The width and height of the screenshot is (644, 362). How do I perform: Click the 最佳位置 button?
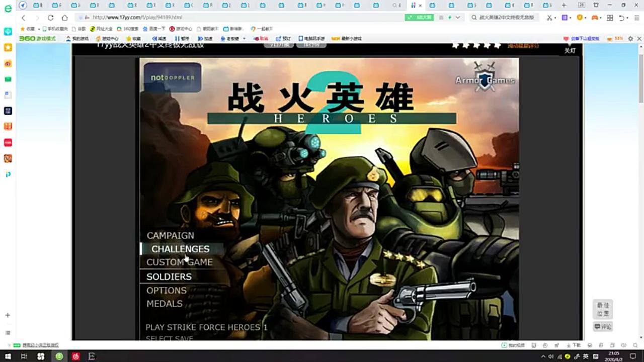(x=603, y=309)
